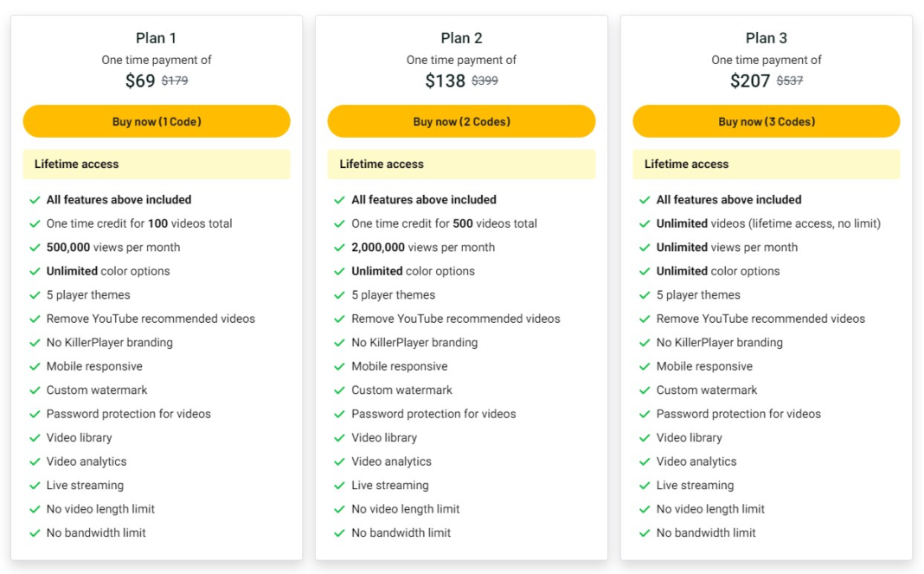Click the $138 price in Plan 2
The width and height of the screenshot is (924, 574).
pos(445,81)
